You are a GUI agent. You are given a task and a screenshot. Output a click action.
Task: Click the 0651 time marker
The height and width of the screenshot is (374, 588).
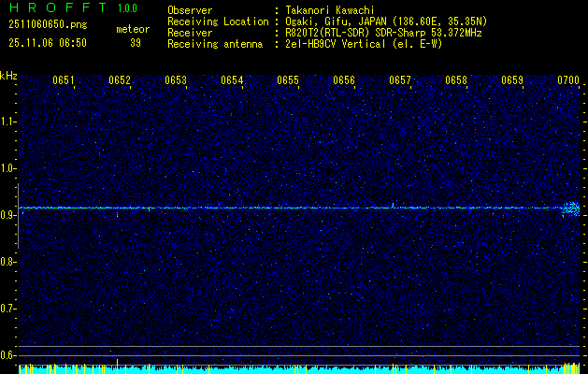pyautogui.click(x=63, y=80)
